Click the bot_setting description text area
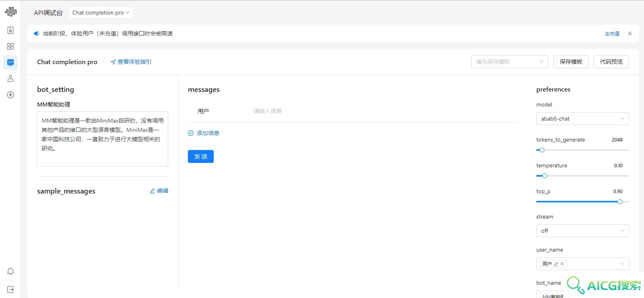644x298 pixels. (102, 139)
